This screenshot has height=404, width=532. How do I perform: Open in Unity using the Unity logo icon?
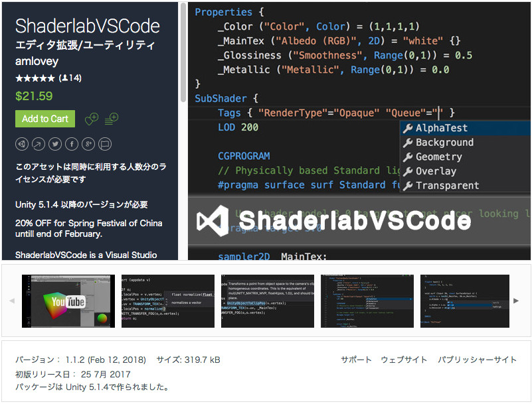point(22,144)
